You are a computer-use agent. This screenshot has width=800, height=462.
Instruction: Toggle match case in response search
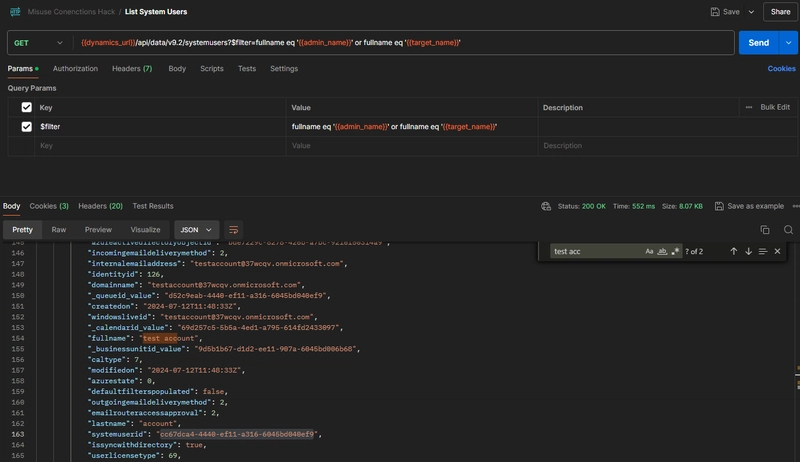click(x=649, y=251)
